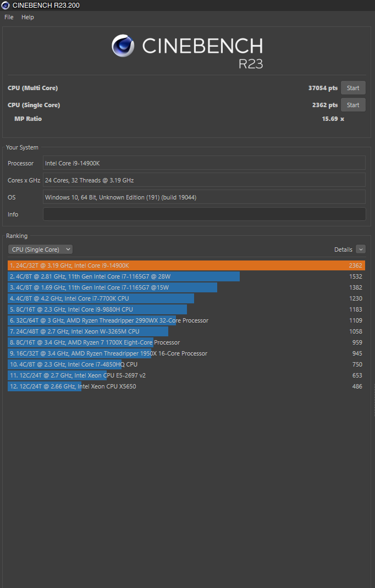This screenshot has height=588, width=375.
Task: Select ranking row Intel Core i7-7700K
Action: pyautogui.click(x=186, y=298)
